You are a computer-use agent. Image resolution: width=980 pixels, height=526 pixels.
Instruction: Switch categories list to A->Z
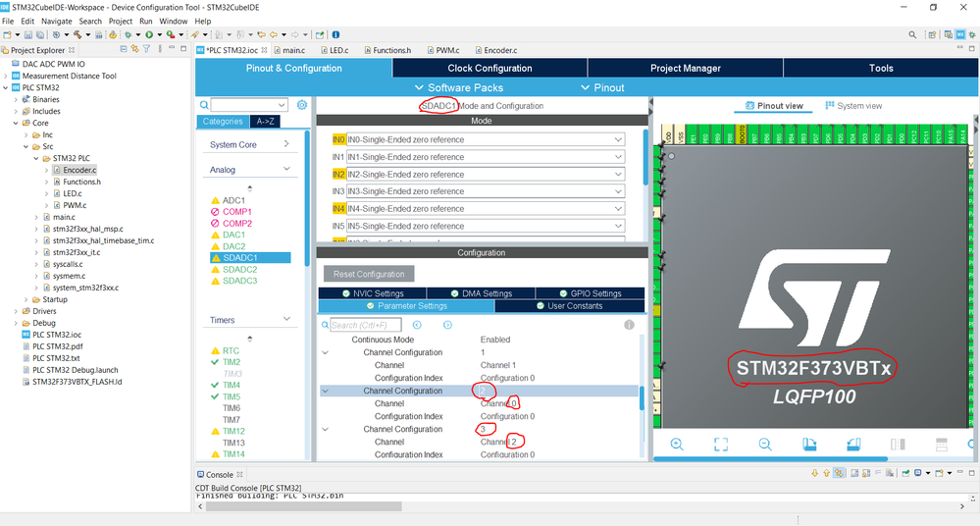pyautogui.click(x=265, y=122)
